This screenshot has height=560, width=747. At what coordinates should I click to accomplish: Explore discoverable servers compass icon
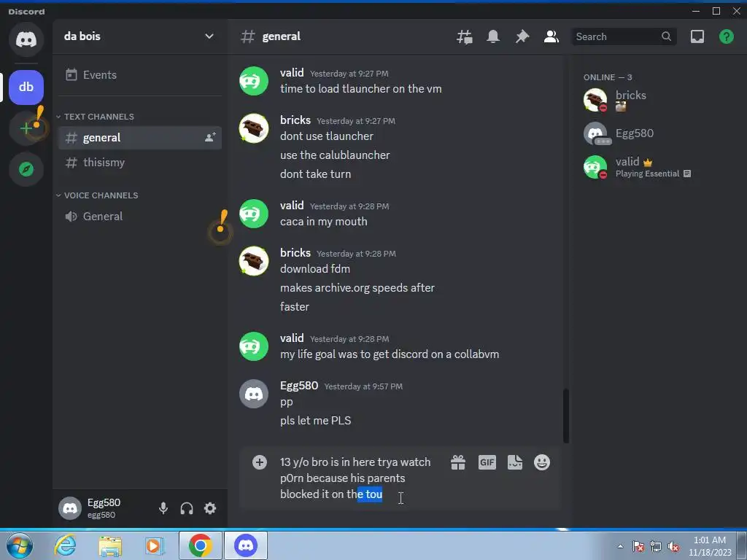click(x=26, y=169)
